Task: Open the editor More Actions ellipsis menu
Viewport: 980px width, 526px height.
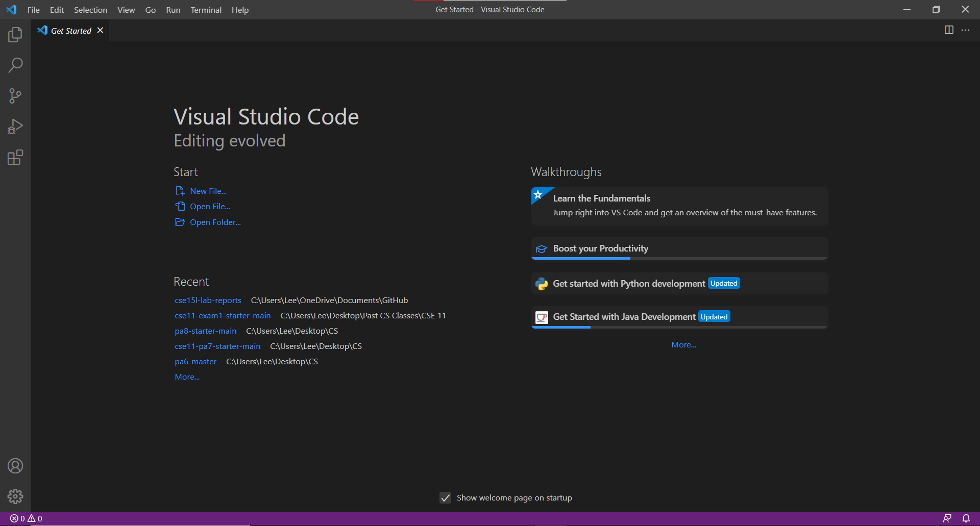Action: point(965,30)
